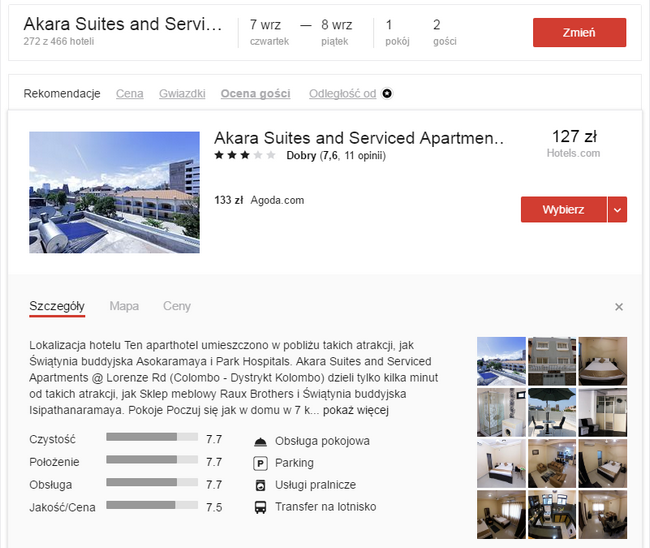The width and height of the screenshot is (650, 548).
Task: Select the Szczegóły tab
Action: tap(57, 306)
